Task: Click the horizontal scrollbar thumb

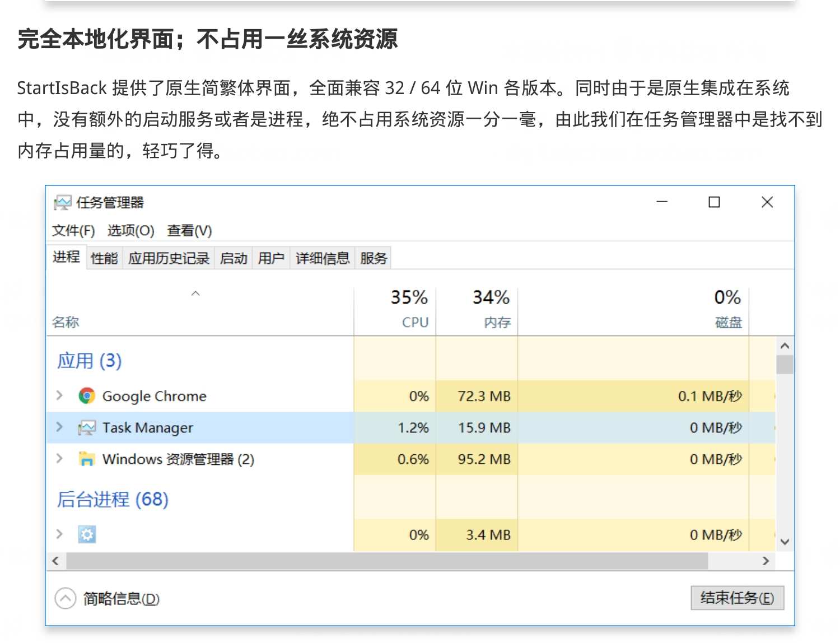Action: [387, 561]
